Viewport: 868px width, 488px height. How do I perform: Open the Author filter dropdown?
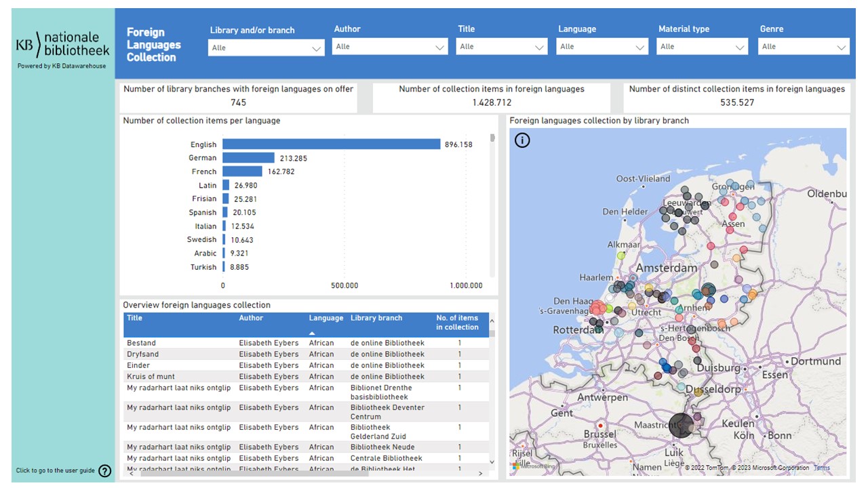390,47
